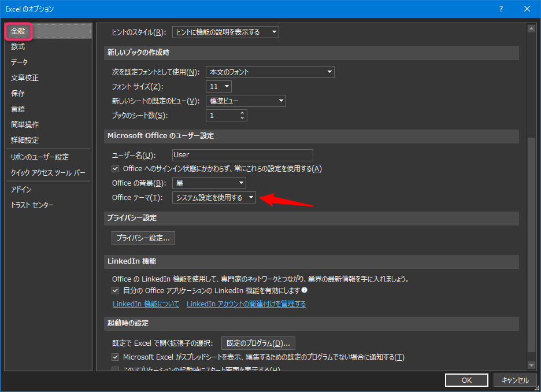Click the キャンセル button
Screen dimensions: 541x392
[515, 380]
